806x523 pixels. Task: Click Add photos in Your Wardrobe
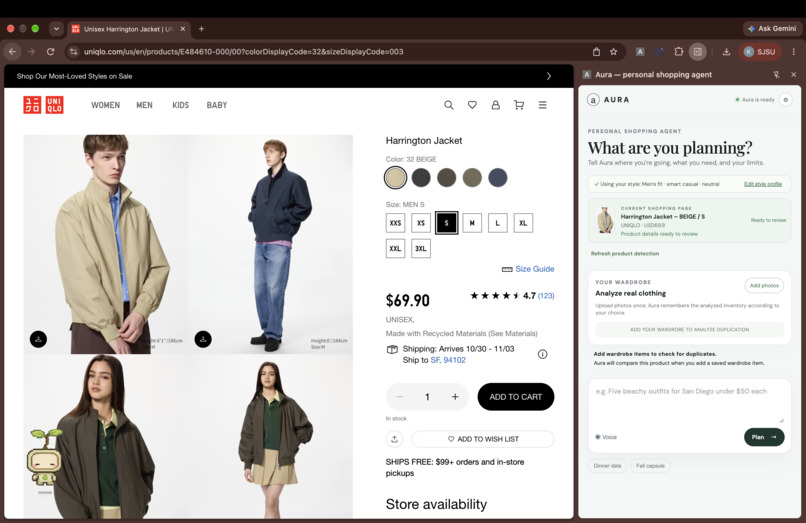764,285
